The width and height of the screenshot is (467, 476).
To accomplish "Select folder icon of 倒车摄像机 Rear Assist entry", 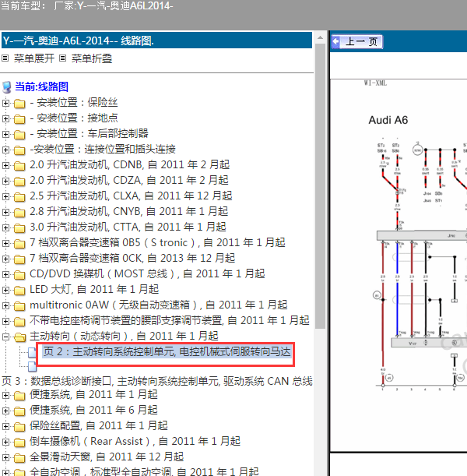I will tap(19, 443).
